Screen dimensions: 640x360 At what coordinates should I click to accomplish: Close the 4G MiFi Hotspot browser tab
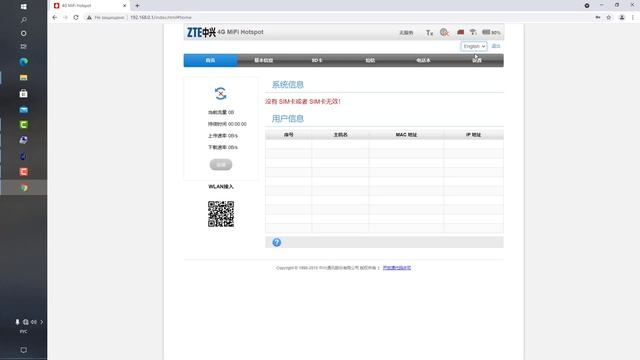pos(124,6)
